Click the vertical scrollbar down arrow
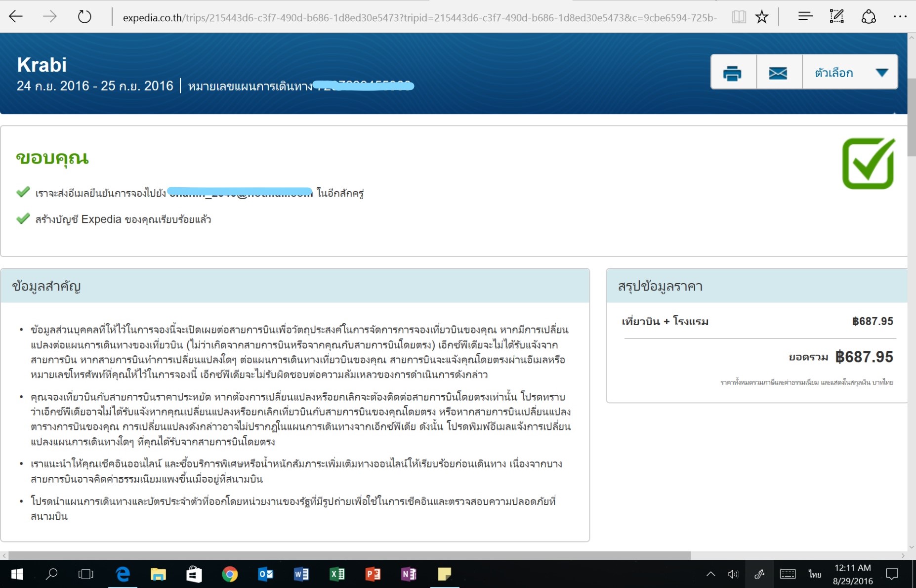 pos(912,547)
